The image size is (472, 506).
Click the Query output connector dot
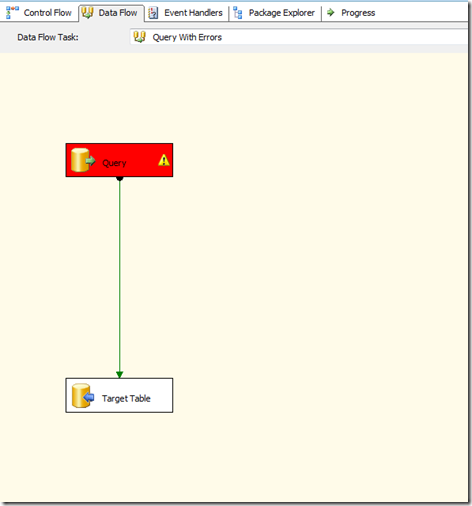click(120, 179)
